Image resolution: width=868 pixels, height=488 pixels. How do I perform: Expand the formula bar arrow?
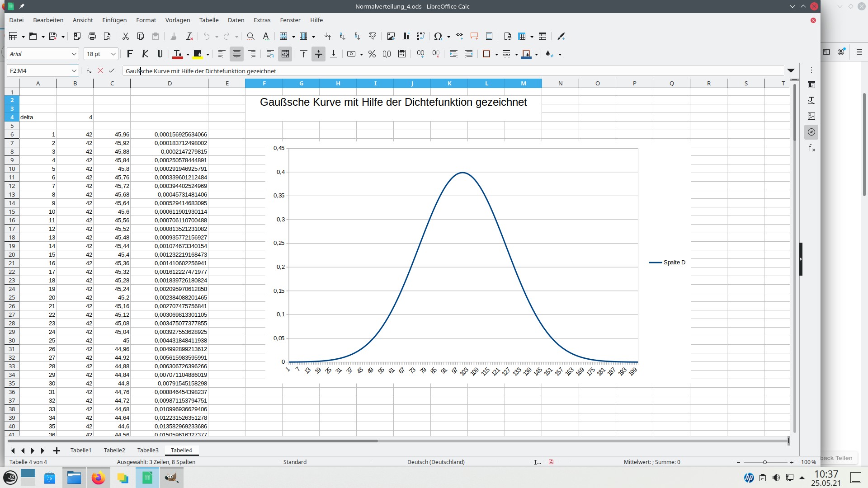click(791, 70)
